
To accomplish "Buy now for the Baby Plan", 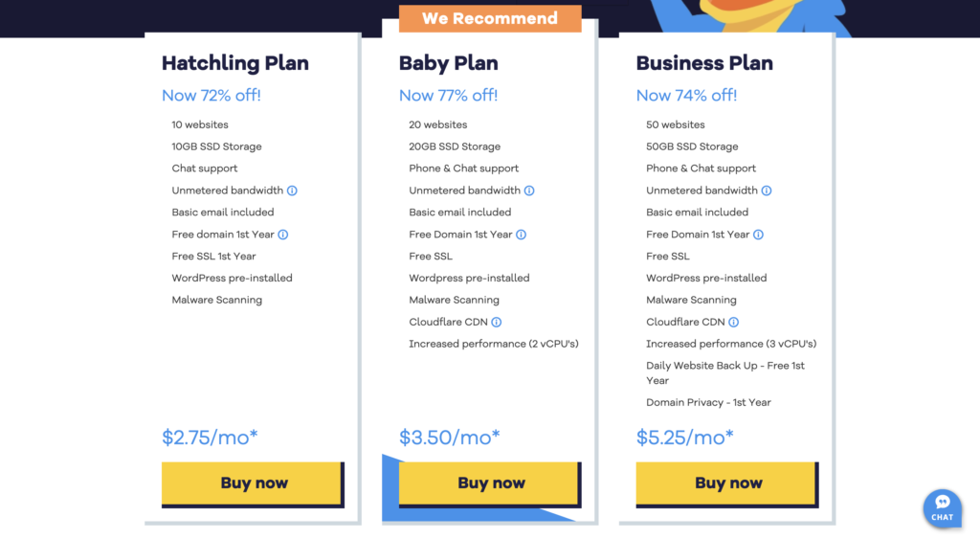I will coord(490,483).
